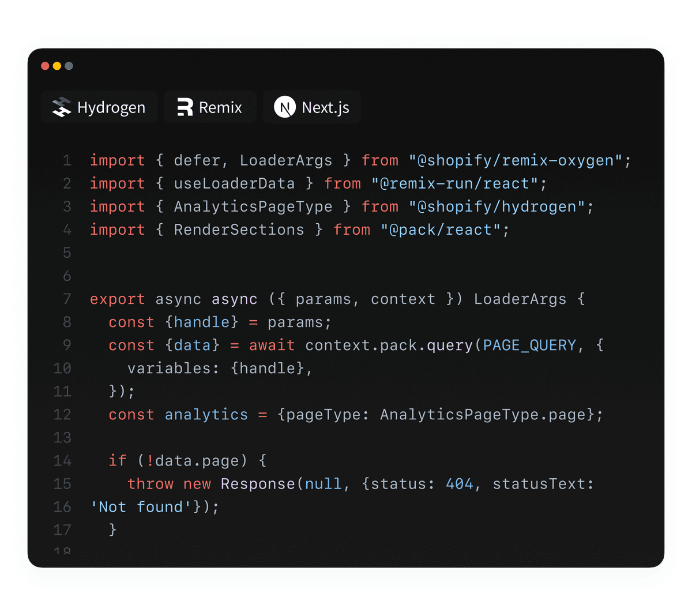Click the "@remix-run/react" import string

[x=454, y=183]
